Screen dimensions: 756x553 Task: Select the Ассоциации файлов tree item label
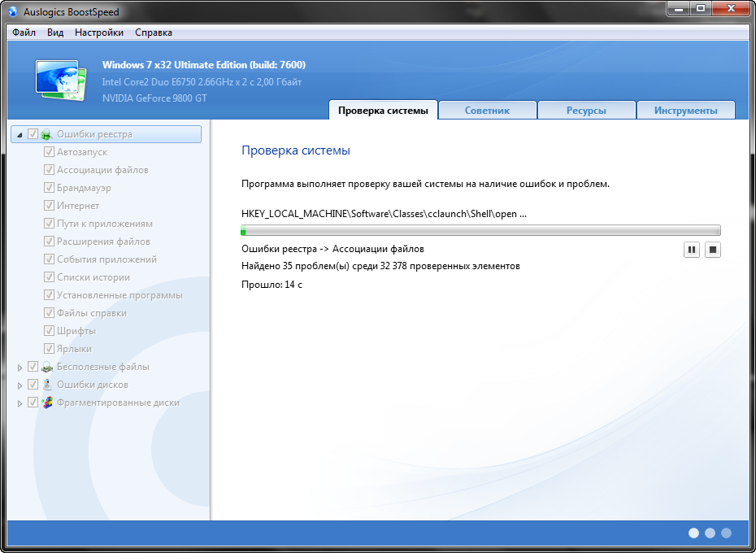click(102, 170)
